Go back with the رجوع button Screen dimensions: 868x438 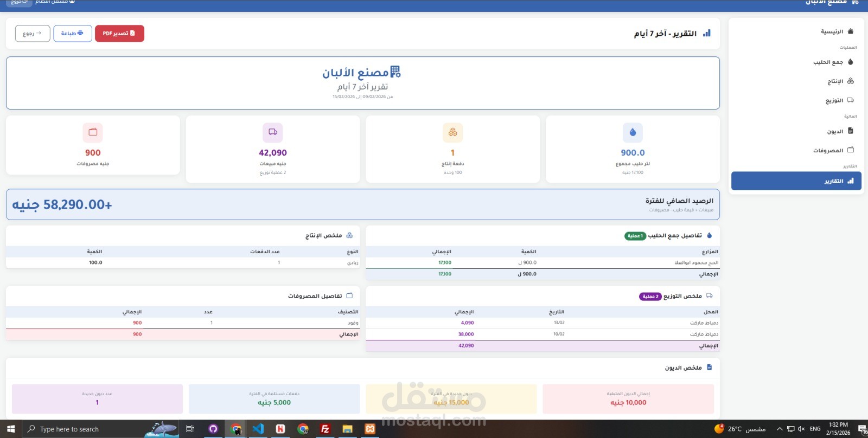[33, 33]
